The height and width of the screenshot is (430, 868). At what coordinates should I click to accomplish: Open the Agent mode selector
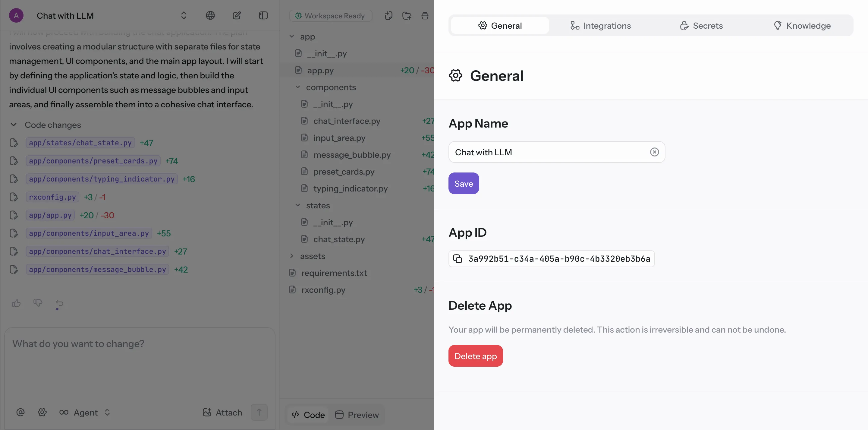pyautogui.click(x=85, y=412)
